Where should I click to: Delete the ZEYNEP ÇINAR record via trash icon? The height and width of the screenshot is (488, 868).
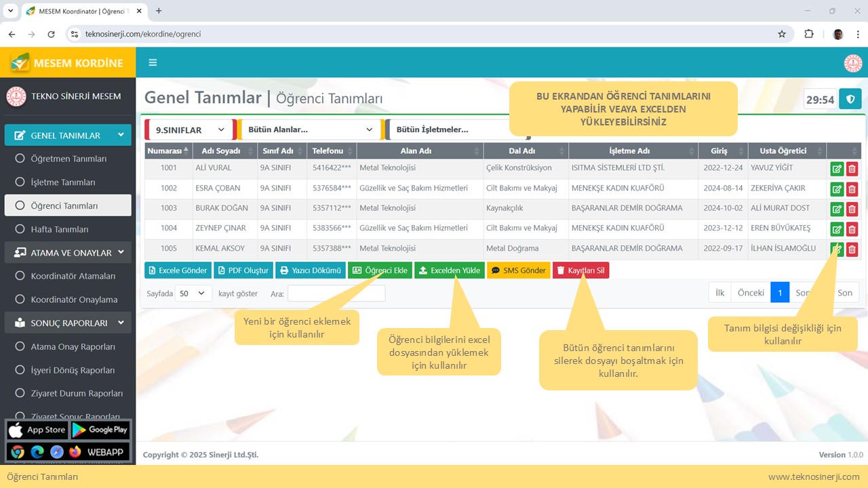tap(852, 230)
